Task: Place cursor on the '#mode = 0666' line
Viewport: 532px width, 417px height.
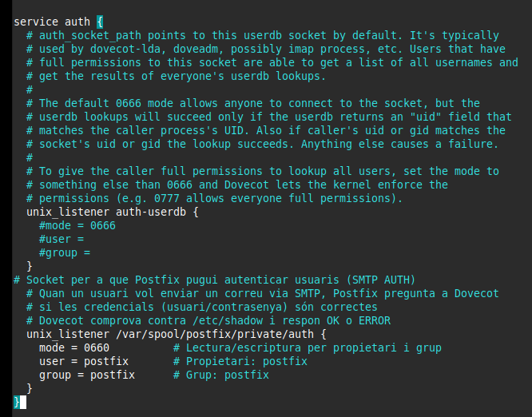Action: (x=77, y=225)
